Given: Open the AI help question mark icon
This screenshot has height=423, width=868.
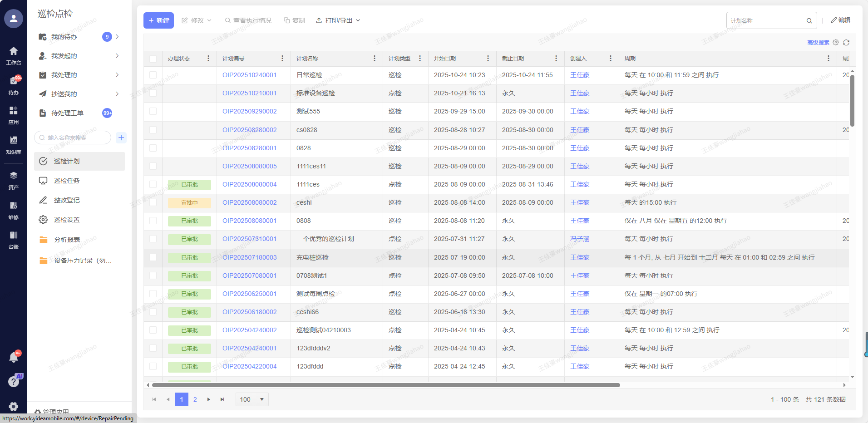Looking at the screenshot, I should [14, 381].
